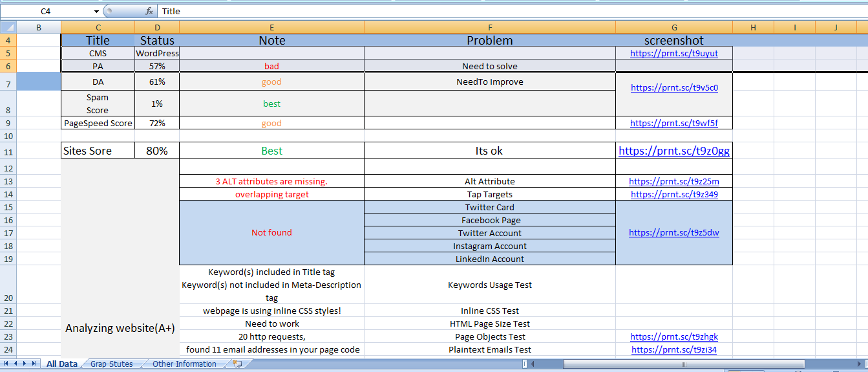Select the Status header cell
Viewport: 868px width, 372px height.
(157, 40)
